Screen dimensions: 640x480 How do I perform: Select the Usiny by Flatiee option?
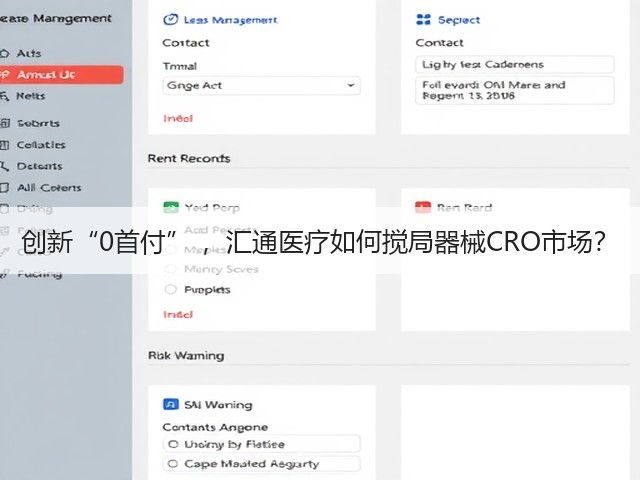tap(262, 444)
